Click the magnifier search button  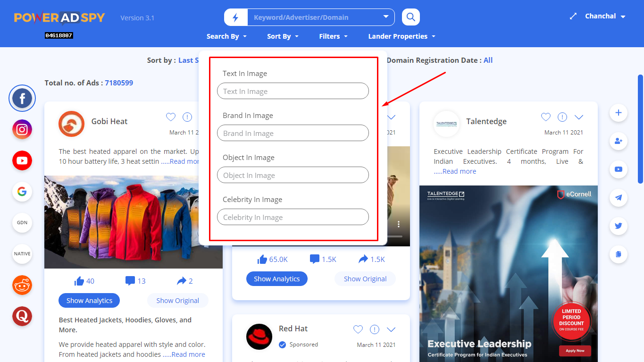click(411, 17)
